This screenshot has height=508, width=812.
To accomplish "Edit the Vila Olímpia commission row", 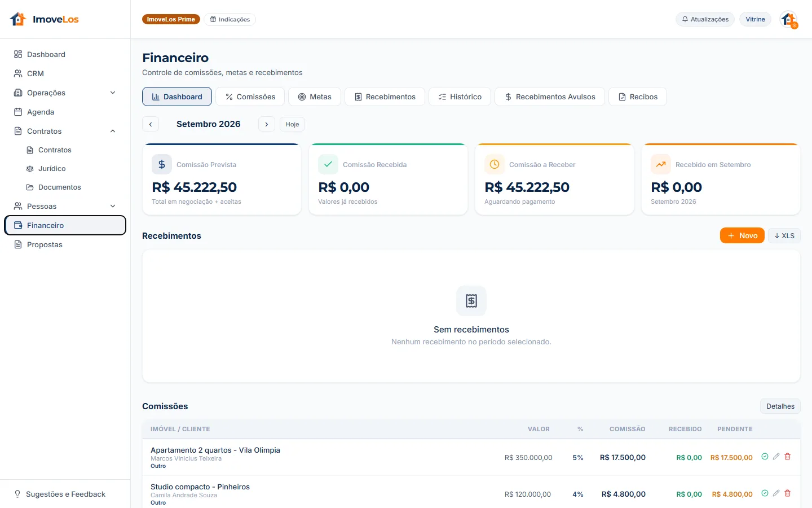I will pyautogui.click(x=776, y=457).
